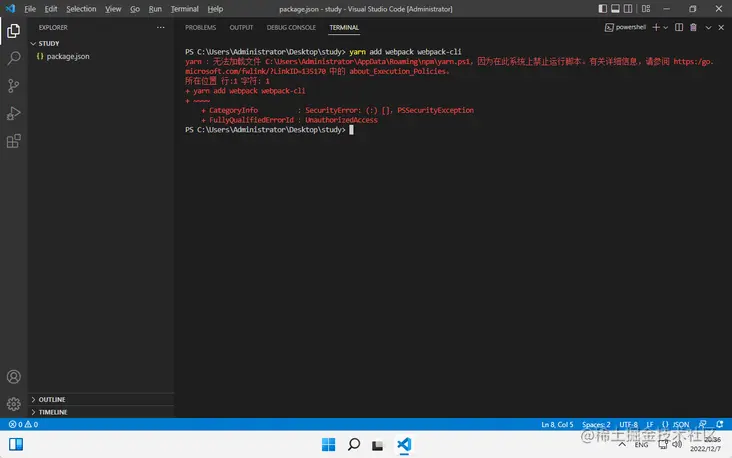Open the launch profile dropdown arrow
Screen dimensions: 732x458
point(666,28)
